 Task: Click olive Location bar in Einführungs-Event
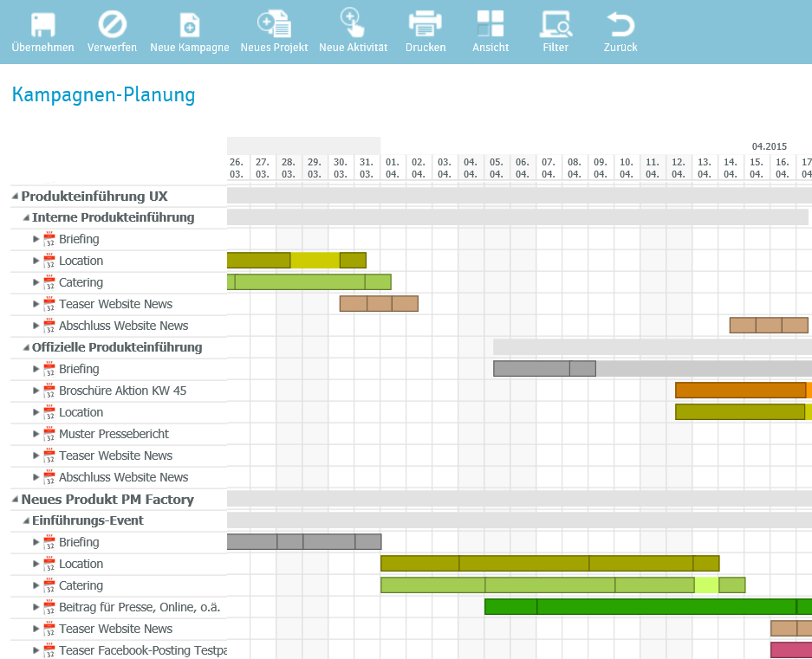[x=550, y=564]
